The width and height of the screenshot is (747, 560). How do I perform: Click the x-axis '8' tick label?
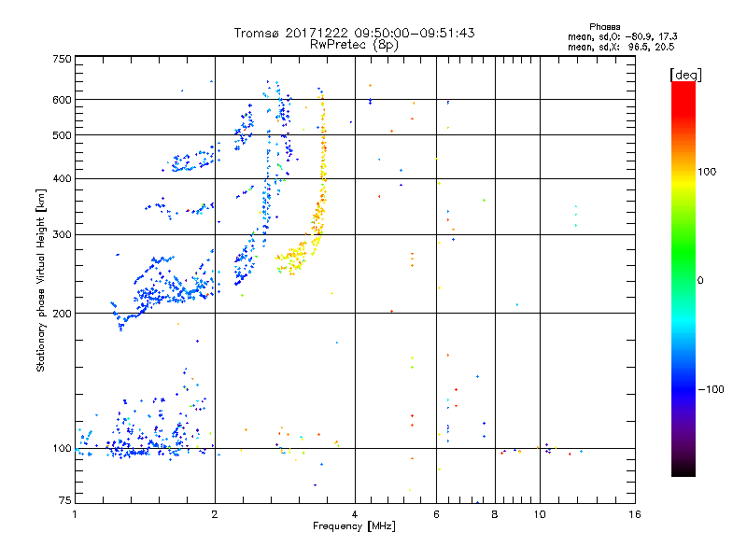pyautogui.click(x=495, y=514)
